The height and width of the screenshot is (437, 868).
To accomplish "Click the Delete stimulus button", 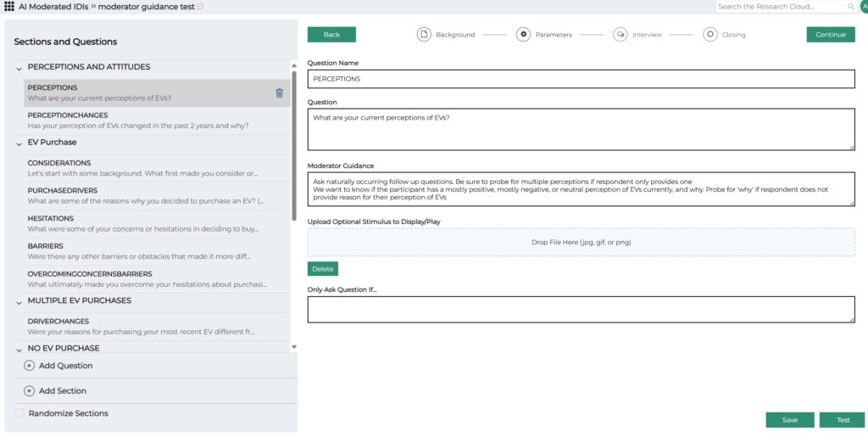I will pyautogui.click(x=323, y=269).
